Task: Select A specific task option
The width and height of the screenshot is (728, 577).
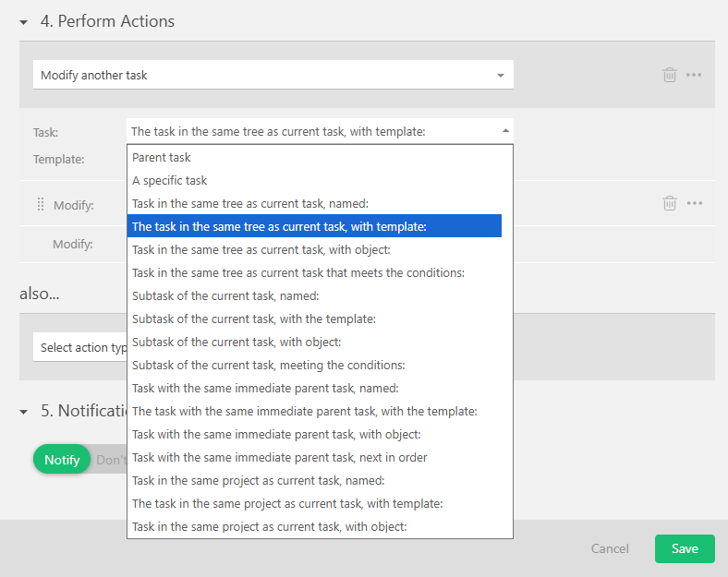Action: click(x=170, y=181)
